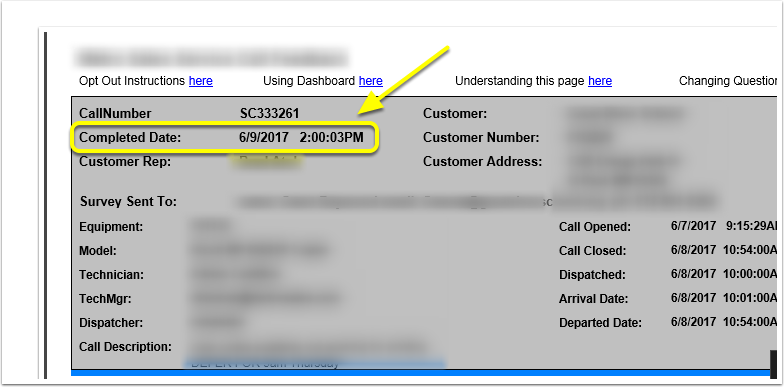The width and height of the screenshot is (784, 387).
Task: Click the TechMgr label
Action: 106,299
